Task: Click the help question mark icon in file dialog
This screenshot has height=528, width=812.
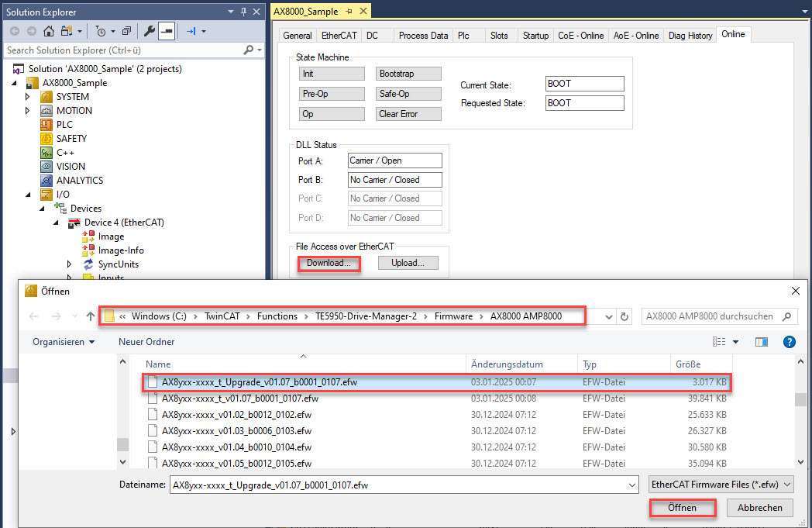Action: 789,342
